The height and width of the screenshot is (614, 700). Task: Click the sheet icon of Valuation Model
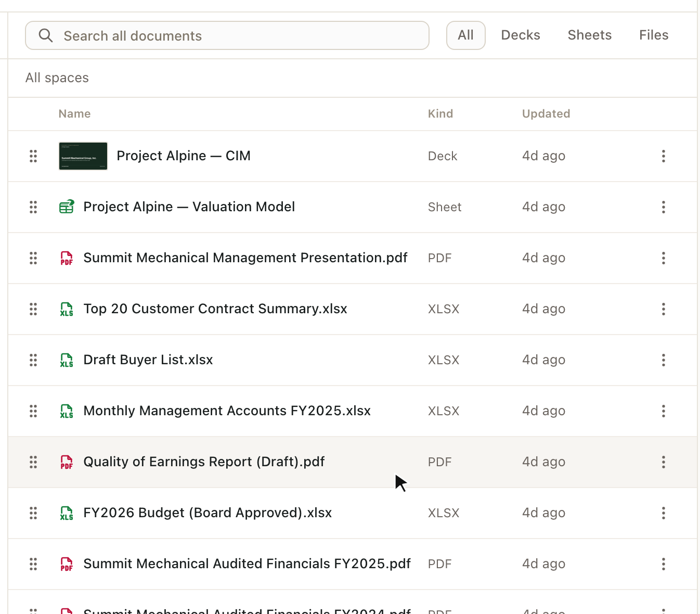[67, 207]
